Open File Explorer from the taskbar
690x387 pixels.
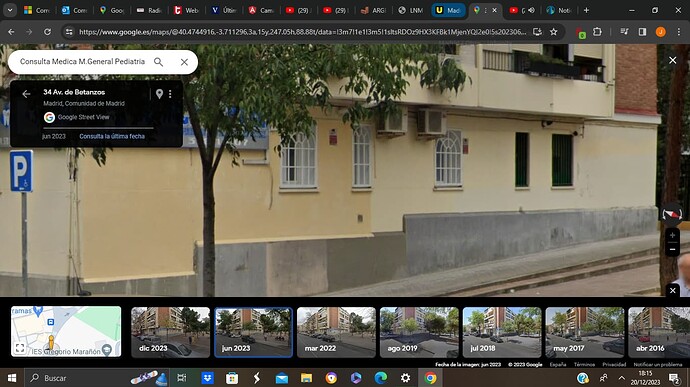pyautogui.click(x=306, y=378)
